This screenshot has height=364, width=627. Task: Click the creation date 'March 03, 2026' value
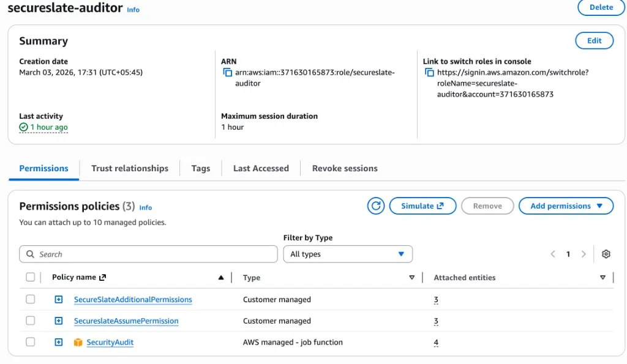(x=81, y=72)
